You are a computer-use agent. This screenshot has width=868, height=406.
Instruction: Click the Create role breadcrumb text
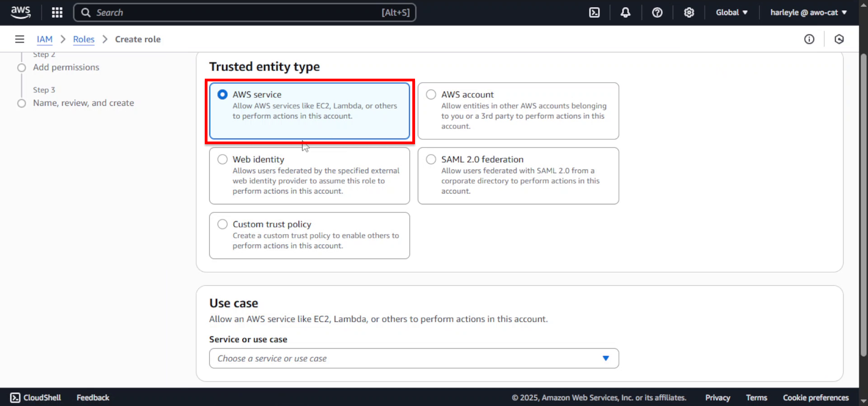pos(138,39)
